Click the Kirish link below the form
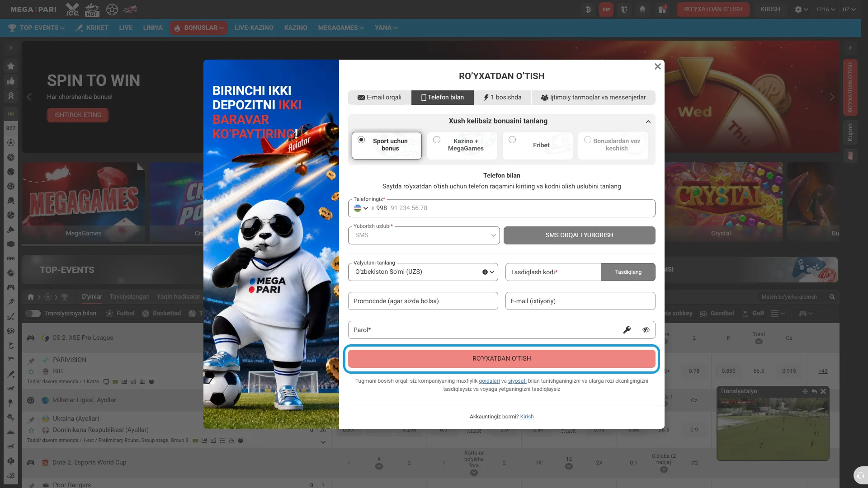868x488 pixels. [527, 417]
